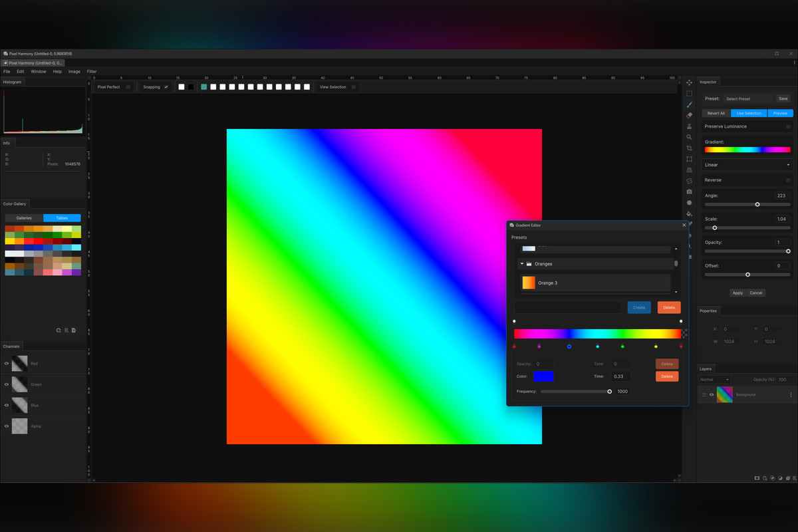This screenshot has width=798, height=532.
Task: Disable Snapping
Action: (167, 86)
